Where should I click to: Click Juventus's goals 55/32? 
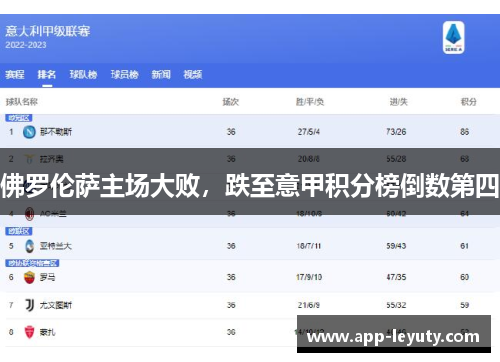click(x=396, y=305)
